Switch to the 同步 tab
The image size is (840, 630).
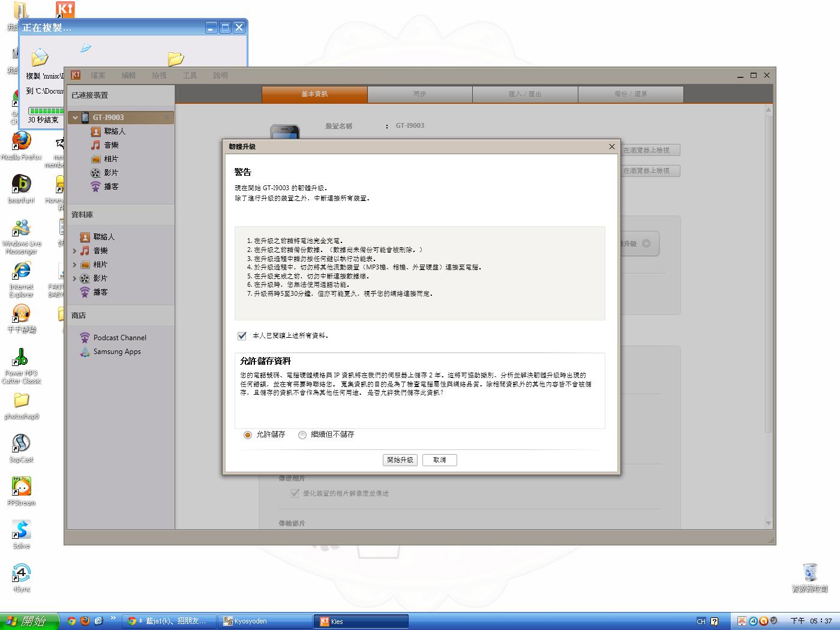[420, 94]
